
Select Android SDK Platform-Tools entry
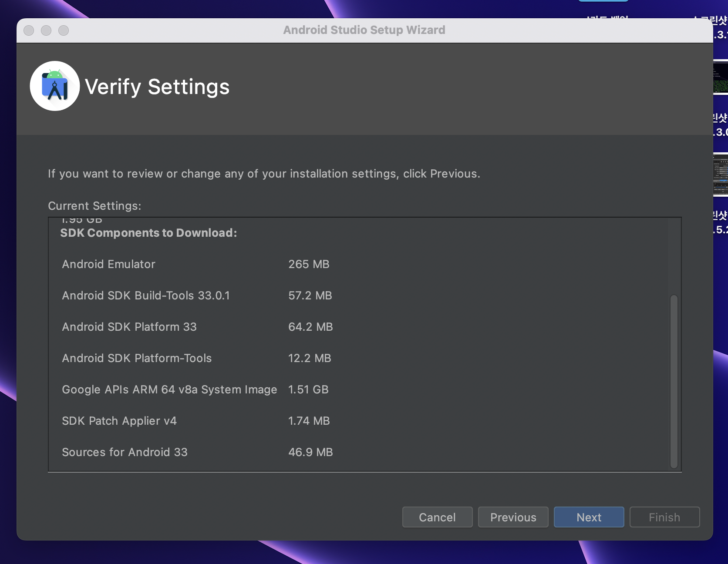(137, 358)
